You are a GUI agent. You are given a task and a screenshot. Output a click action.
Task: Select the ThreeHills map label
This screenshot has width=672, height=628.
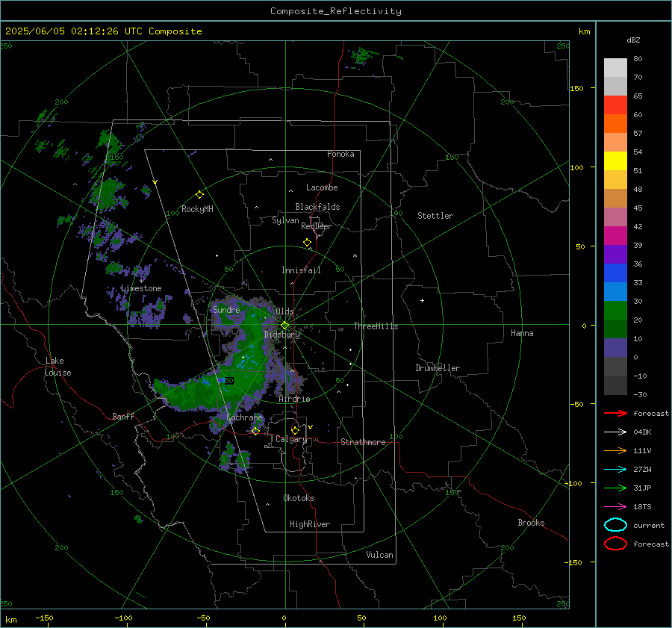pyautogui.click(x=376, y=326)
